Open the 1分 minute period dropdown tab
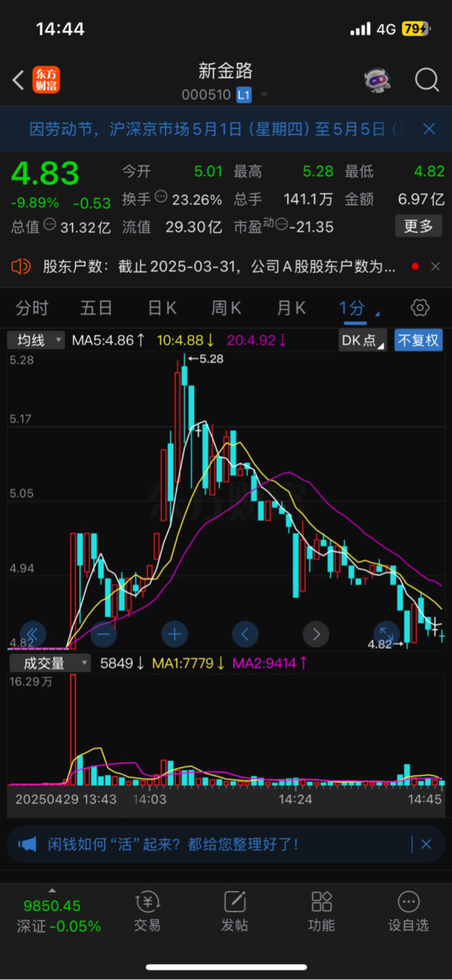This screenshot has height=980, width=452. 358,308
